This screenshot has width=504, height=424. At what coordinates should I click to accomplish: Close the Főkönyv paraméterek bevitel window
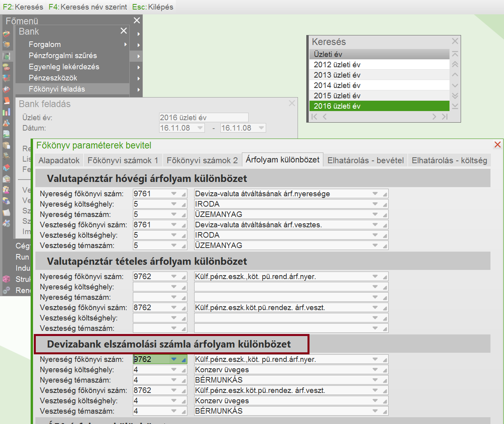pos(497,145)
